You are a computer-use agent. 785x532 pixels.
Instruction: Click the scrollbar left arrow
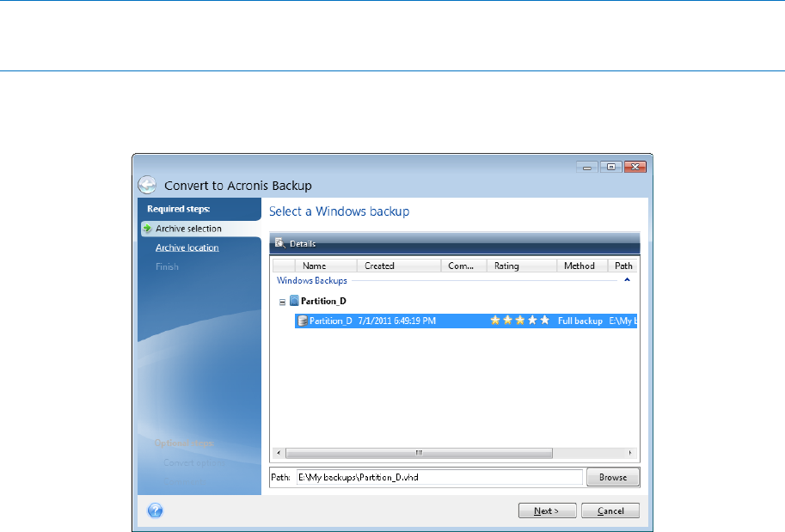pos(279,453)
